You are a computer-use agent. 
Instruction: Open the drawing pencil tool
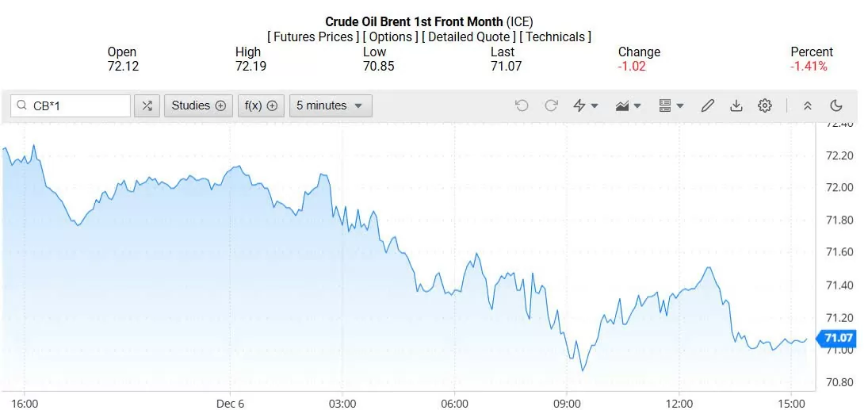[x=708, y=105]
